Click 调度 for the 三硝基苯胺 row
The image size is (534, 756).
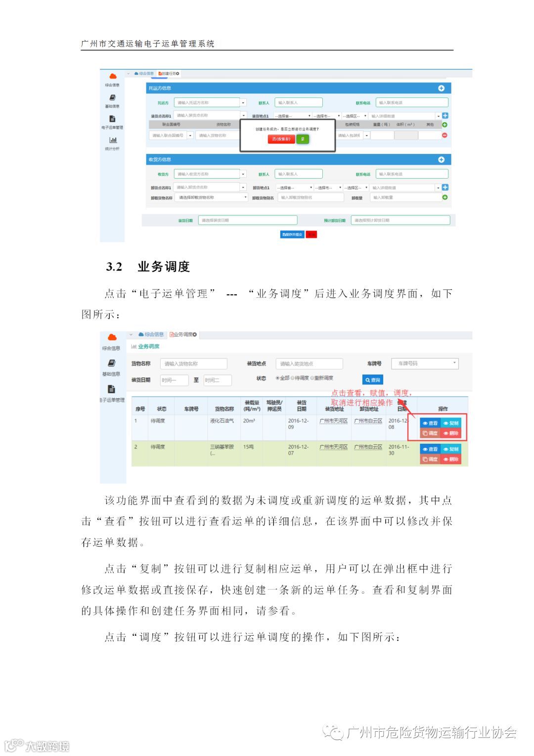click(430, 459)
